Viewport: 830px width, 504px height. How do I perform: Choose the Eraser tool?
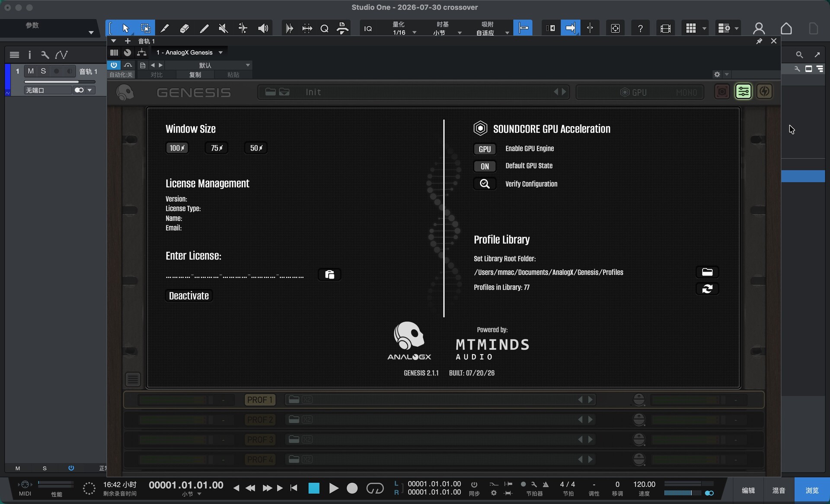point(185,29)
